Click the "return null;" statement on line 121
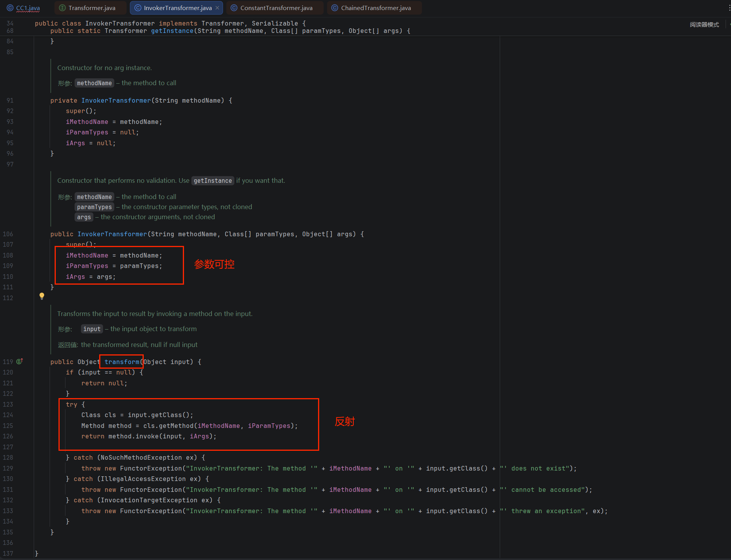 [x=104, y=383]
